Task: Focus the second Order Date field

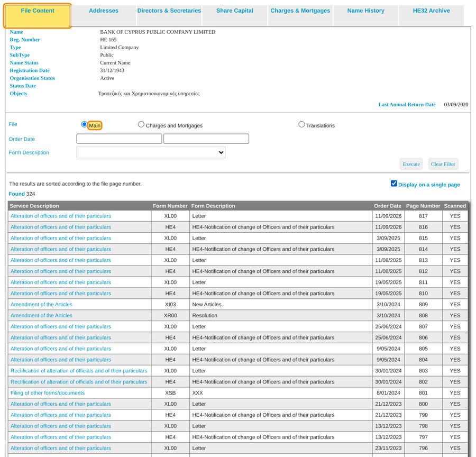Action: (206, 139)
